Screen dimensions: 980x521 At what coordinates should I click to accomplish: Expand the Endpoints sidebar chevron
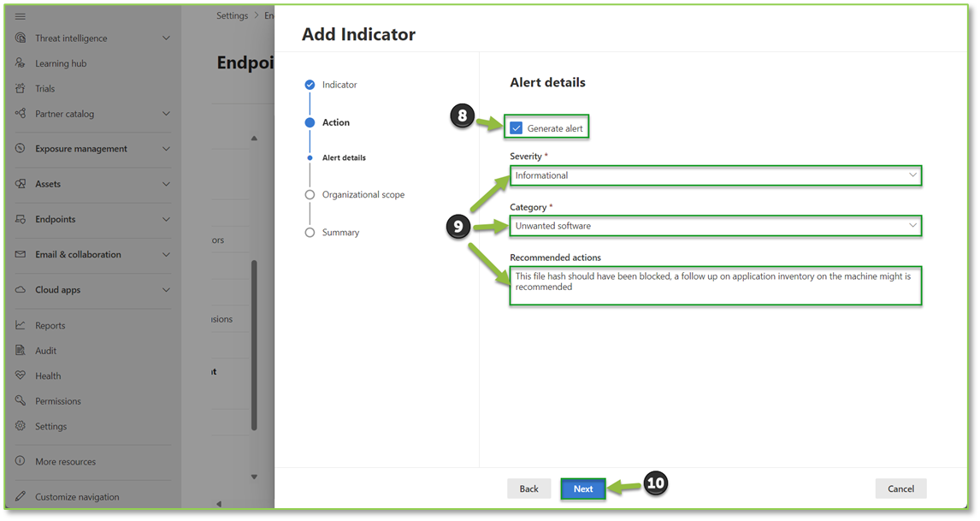[x=168, y=220]
